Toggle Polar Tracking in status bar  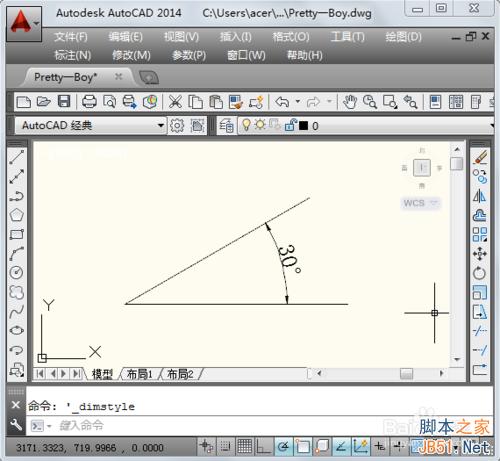[284, 446]
